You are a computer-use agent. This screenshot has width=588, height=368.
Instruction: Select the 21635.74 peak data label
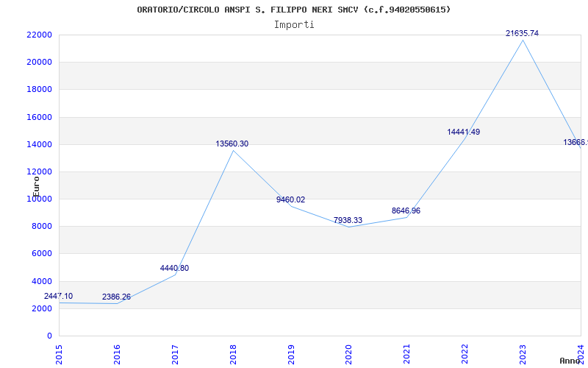tap(522, 33)
